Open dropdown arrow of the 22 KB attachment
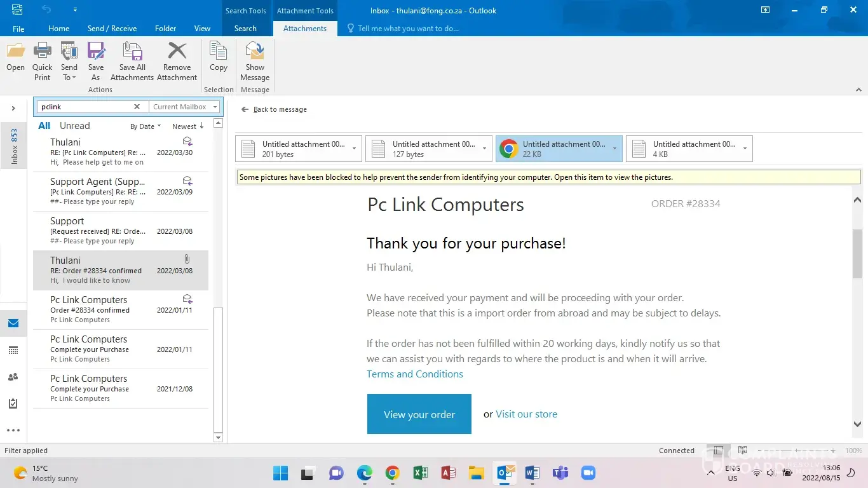868x488 pixels. pos(615,149)
